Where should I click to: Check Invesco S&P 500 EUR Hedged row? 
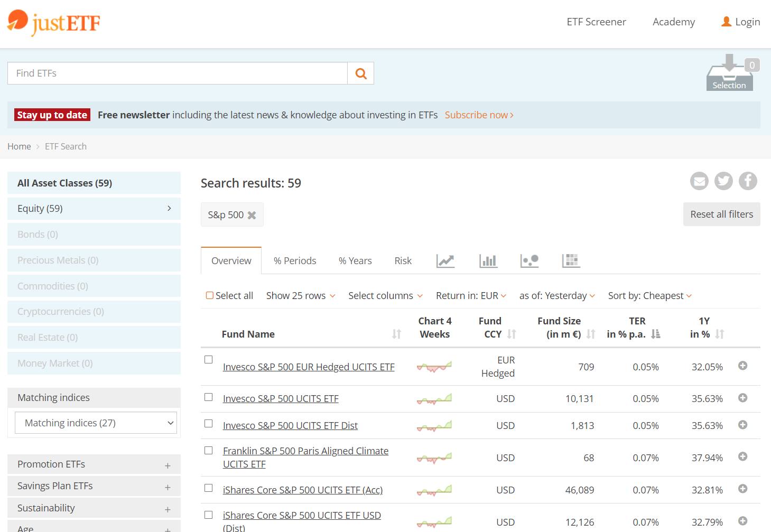pyautogui.click(x=209, y=360)
